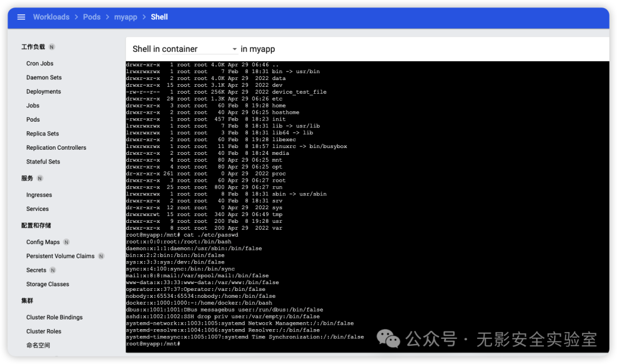This screenshot has width=617, height=364.
Task: Open Stateful Sets in sidebar
Action: pyautogui.click(x=43, y=162)
